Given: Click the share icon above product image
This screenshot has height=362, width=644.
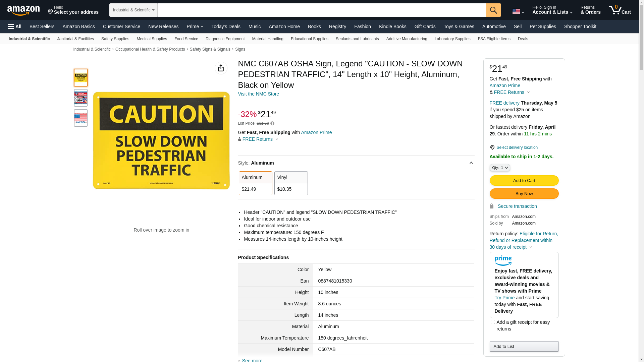Looking at the screenshot, I should [221, 68].
